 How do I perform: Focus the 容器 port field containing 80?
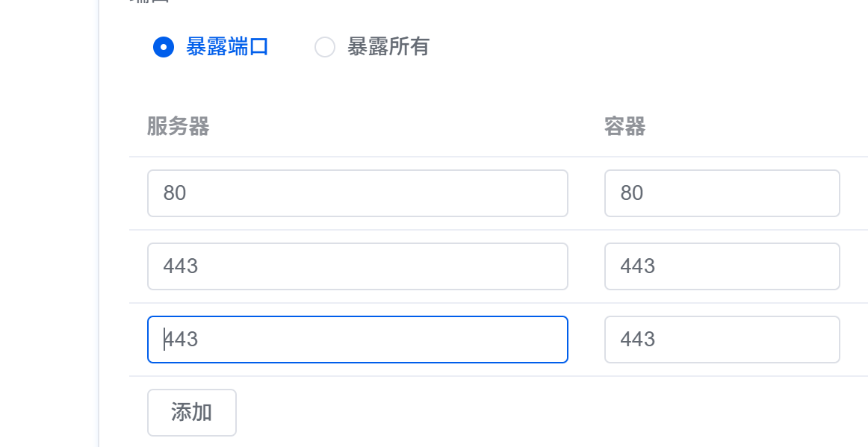722,193
